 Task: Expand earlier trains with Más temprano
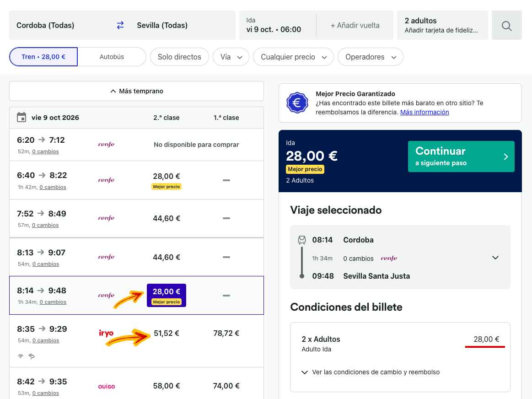[x=136, y=91]
